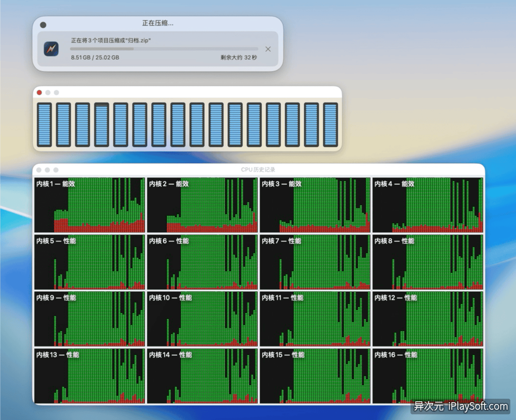This screenshot has height=420, width=516.
Task: Click the 内核 6 — 性能 graph
Action: (202, 262)
